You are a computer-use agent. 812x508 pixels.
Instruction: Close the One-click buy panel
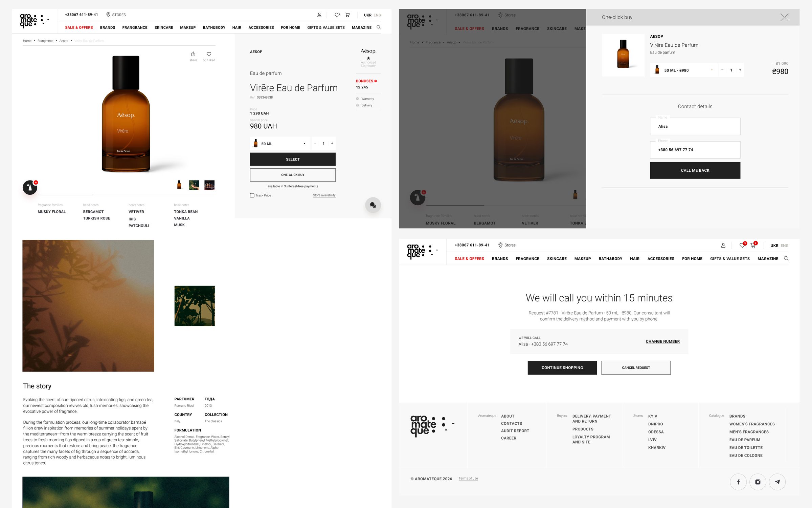click(784, 17)
